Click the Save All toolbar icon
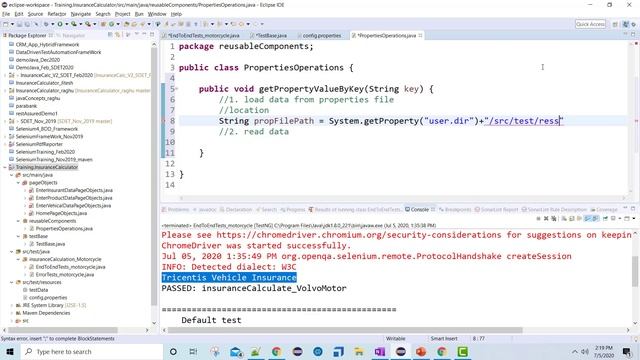Image resolution: width=640 pixels, height=360 pixels. (x=27, y=24)
